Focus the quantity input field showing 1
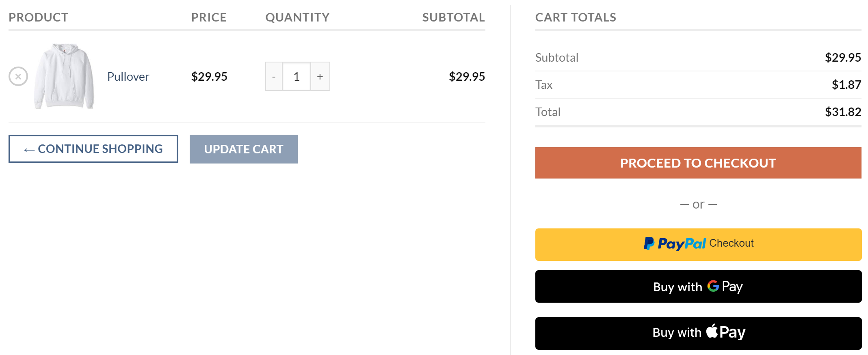The height and width of the screenshot is (355, 868). click(x=297, y=76)
